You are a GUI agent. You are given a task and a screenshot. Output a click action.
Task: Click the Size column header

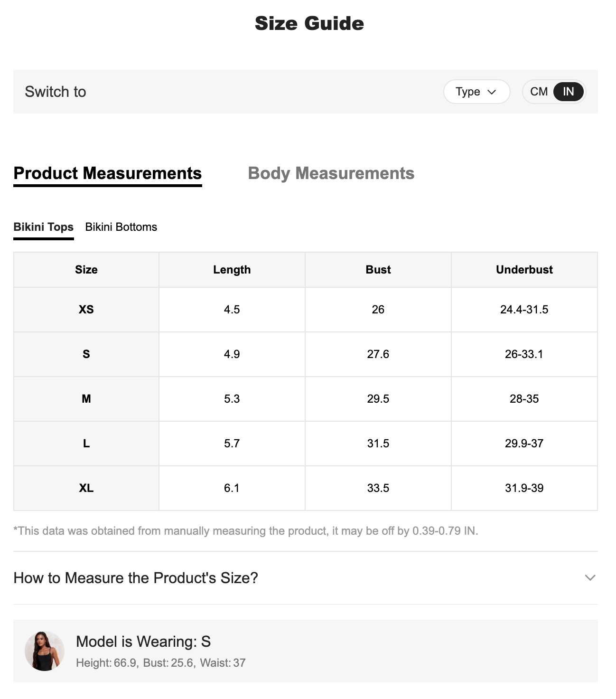[86, 270]
